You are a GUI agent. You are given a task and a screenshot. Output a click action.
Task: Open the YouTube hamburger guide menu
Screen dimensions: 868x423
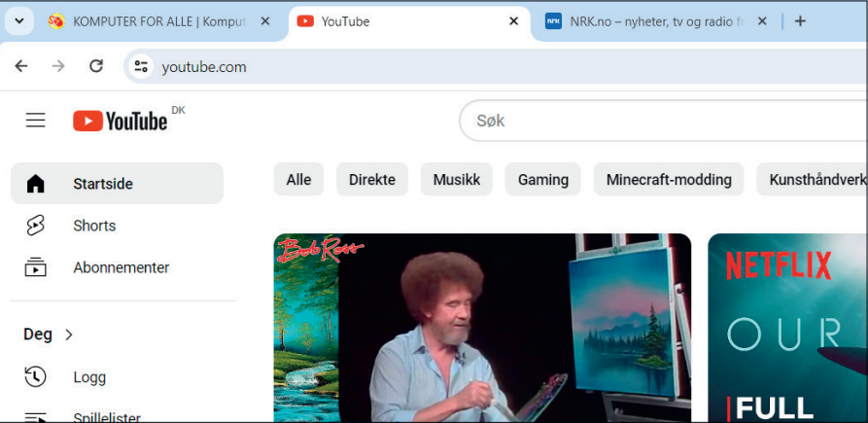click(x=35, y=121)
